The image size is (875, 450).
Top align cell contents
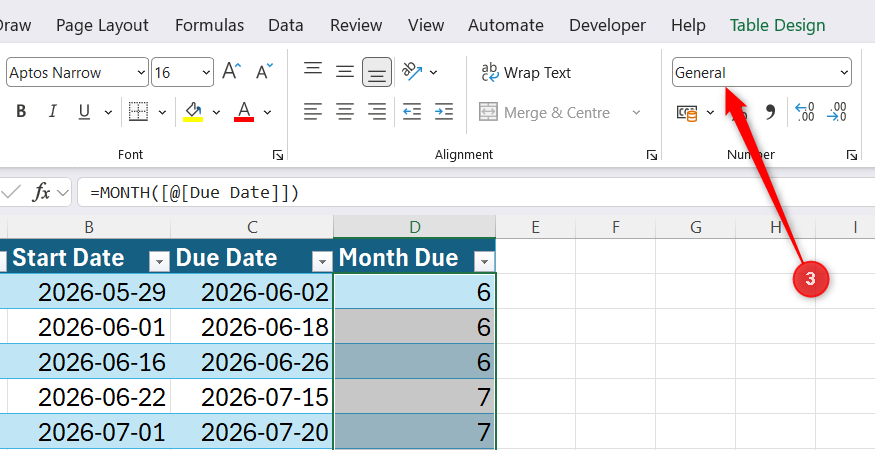[312, 71]
